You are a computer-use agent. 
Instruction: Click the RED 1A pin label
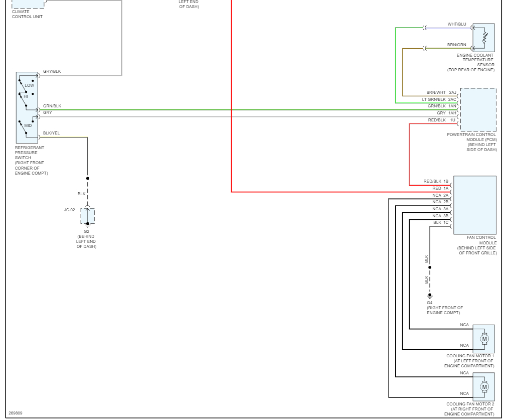[440, 188]
